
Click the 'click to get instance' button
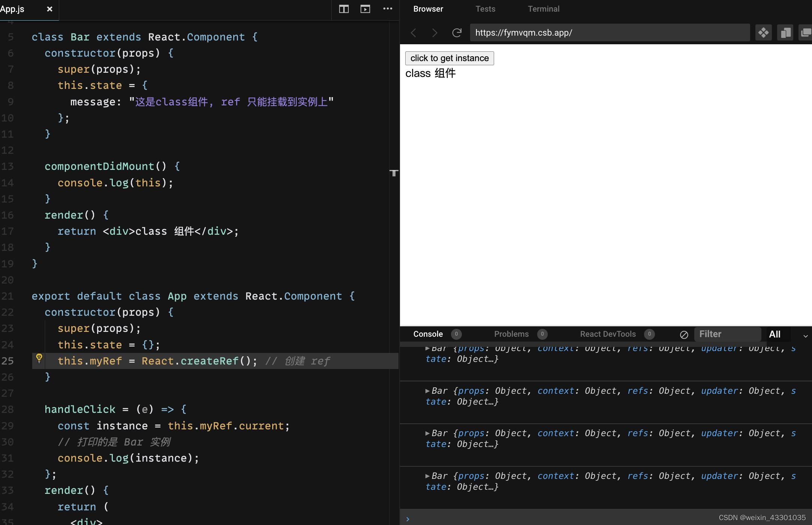(450, 57)
